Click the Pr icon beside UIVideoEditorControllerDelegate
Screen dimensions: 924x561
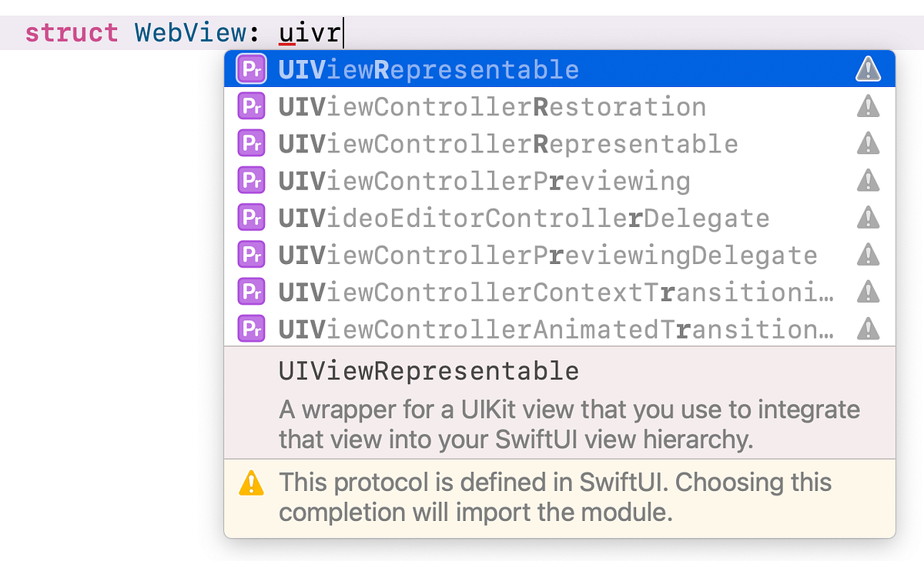pos(251,217)
